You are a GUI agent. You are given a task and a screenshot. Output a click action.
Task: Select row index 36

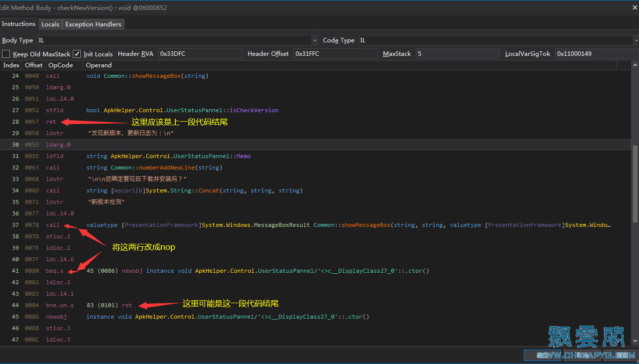tap(15, 213)
